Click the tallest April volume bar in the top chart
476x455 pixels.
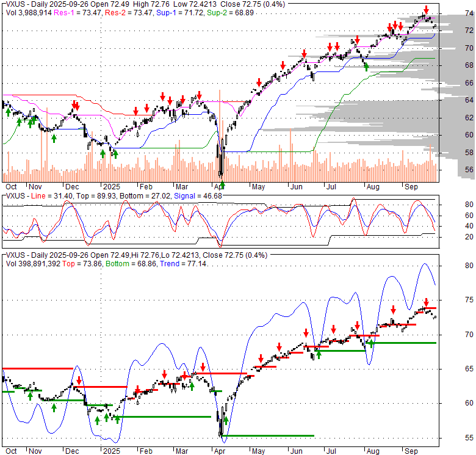click(220, 136)
